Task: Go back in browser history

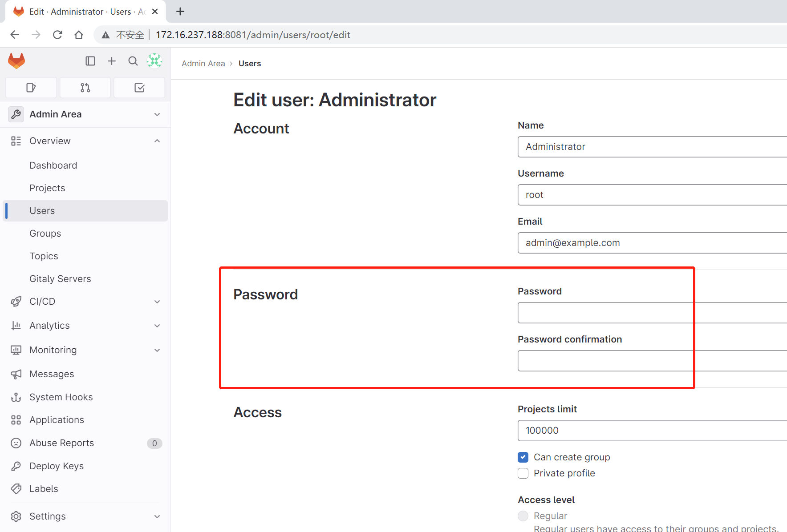Action: point(15,35)
